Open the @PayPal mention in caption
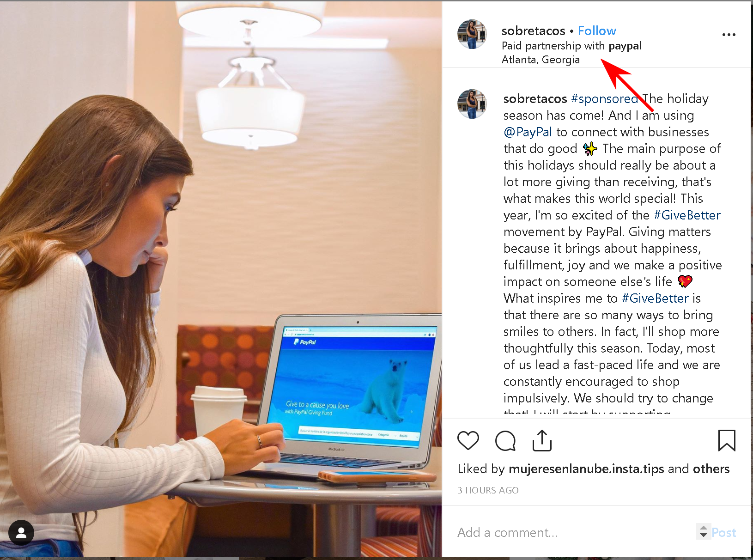 tap(528, 132)
